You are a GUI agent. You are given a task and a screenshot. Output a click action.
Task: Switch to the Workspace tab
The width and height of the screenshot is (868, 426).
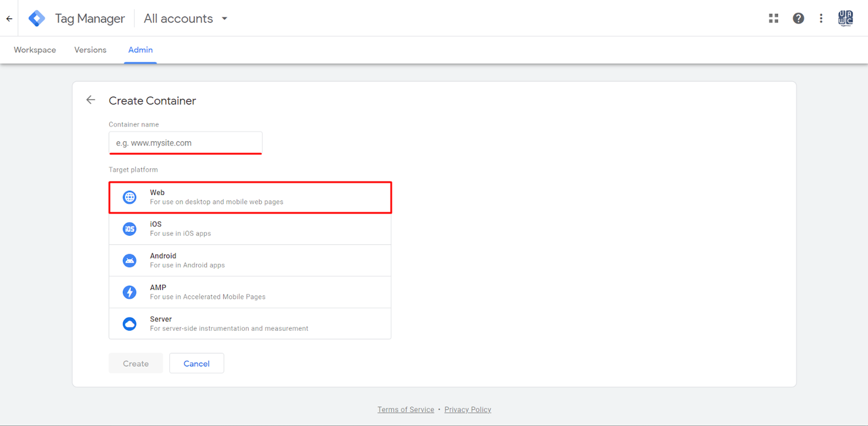35,50
